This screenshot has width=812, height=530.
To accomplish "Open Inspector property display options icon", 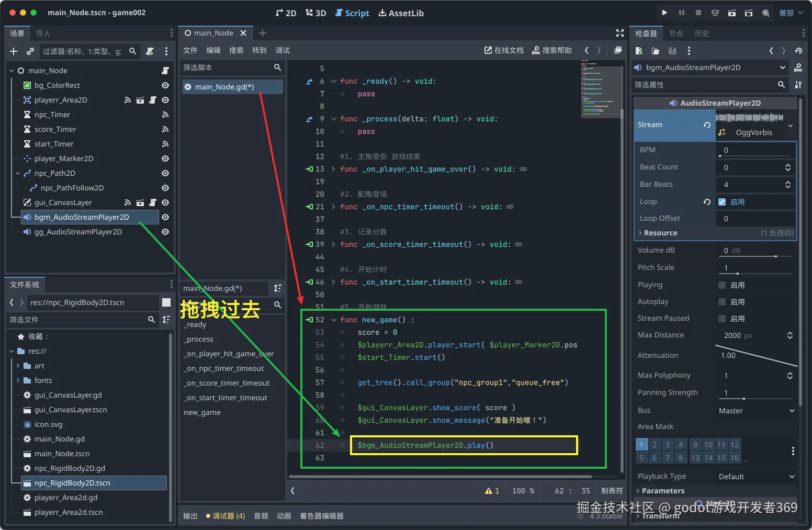I will click(x=798, y=85).
